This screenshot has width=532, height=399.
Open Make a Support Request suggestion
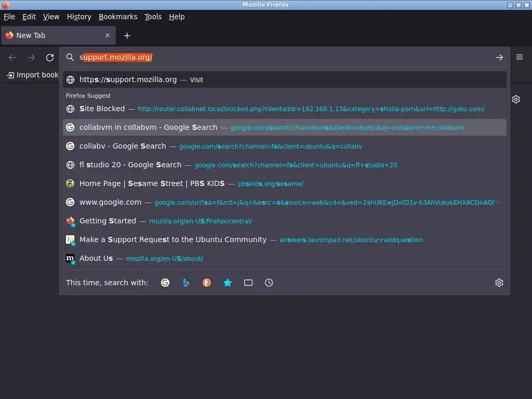tap(284, 240)
